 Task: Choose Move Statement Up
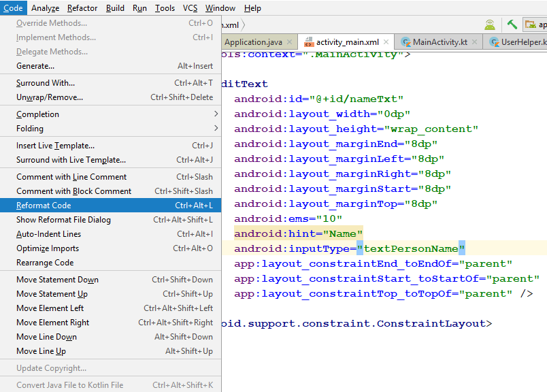point(111,294)
